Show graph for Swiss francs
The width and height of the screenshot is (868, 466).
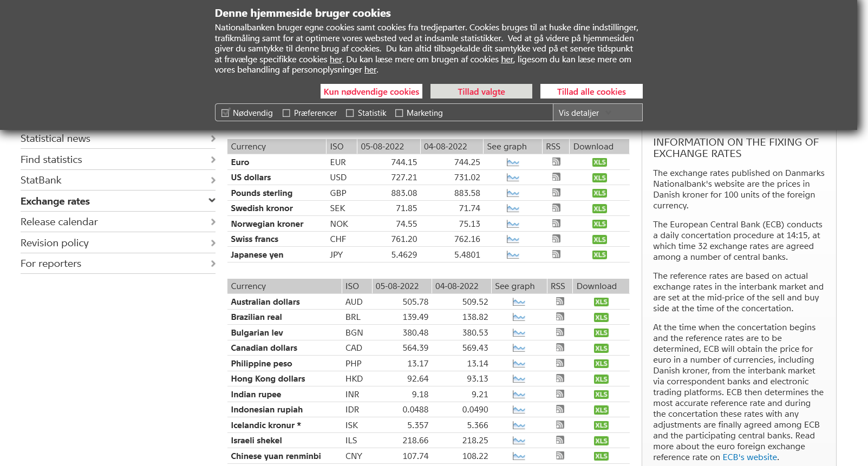[x=513, y=239]
